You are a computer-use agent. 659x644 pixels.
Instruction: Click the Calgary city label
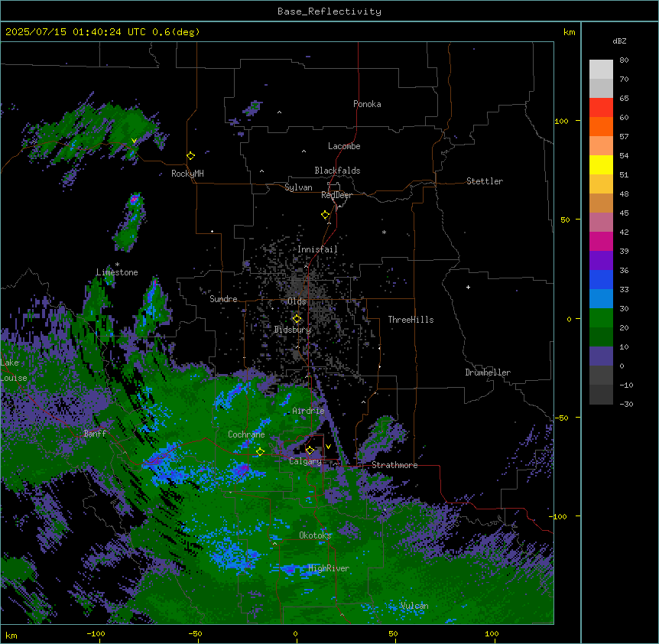point(305,461)
